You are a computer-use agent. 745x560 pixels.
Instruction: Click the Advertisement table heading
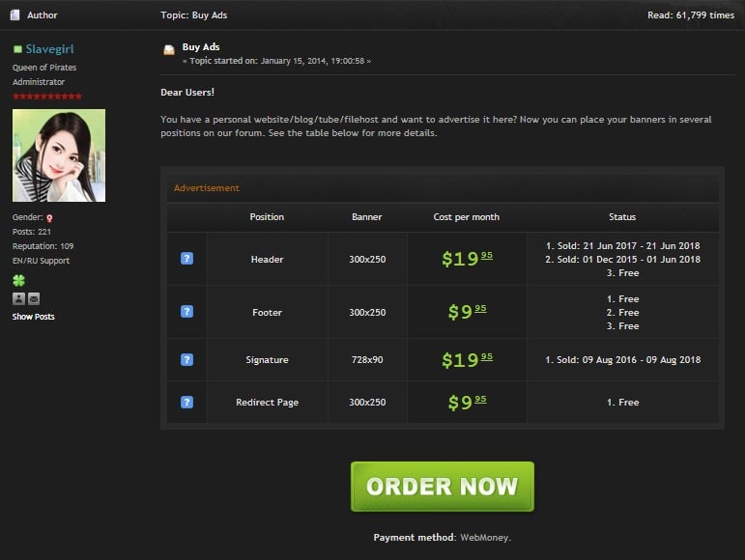click(206, 188)
